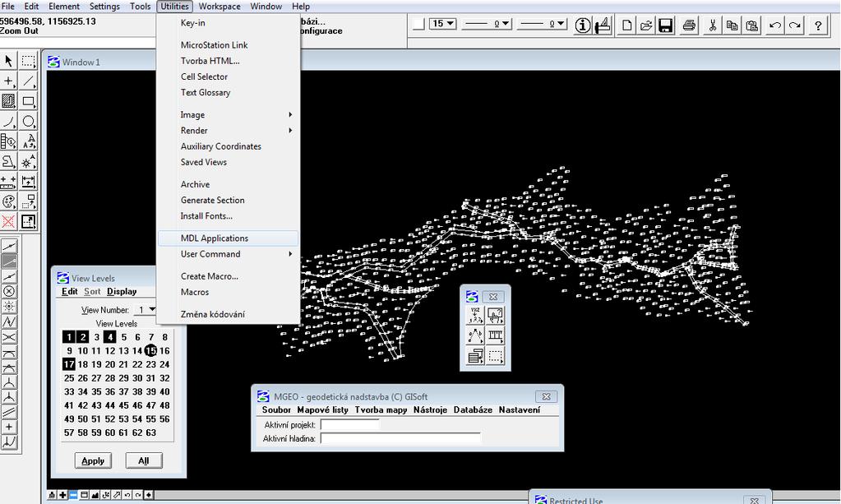Open Mapové listy menu in MGEO
The image size is (841, 504).
pyautogui.click(x=322, y=409)
